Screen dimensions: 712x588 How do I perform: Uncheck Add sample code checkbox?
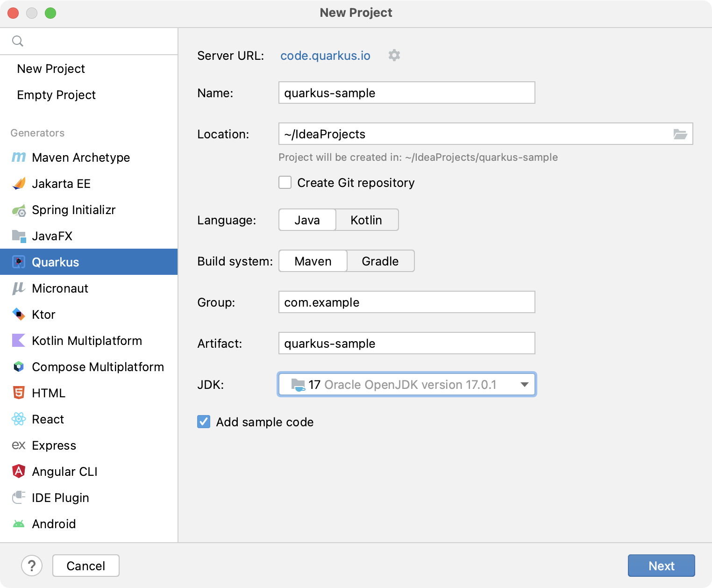pyautogui.click(x=204, y=422)
